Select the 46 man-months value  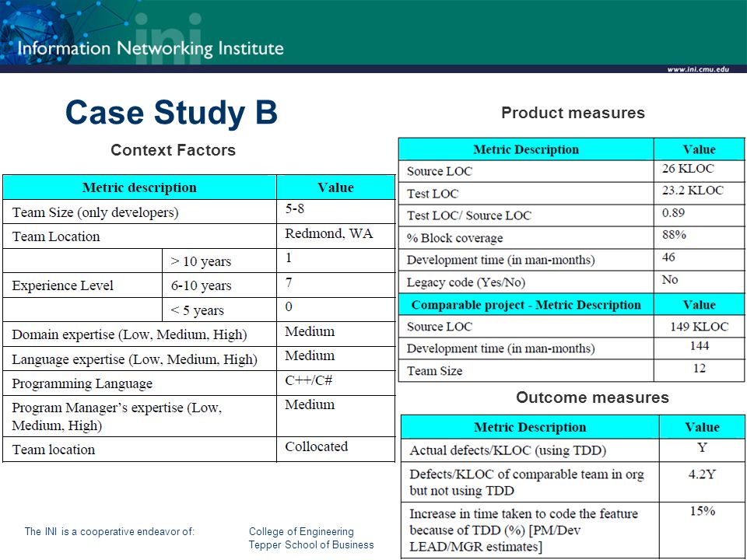tap(668, 257)
